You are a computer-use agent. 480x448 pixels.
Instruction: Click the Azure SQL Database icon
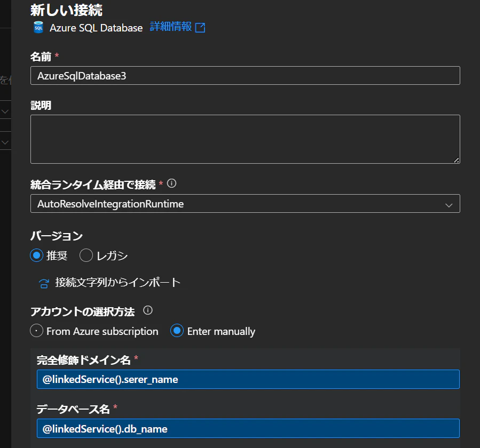coord(38,28)
